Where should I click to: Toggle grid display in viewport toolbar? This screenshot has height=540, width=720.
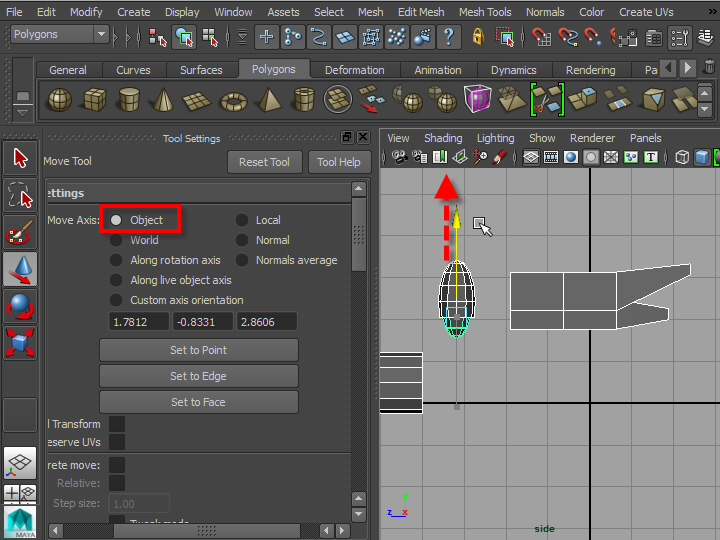[531, 158]
